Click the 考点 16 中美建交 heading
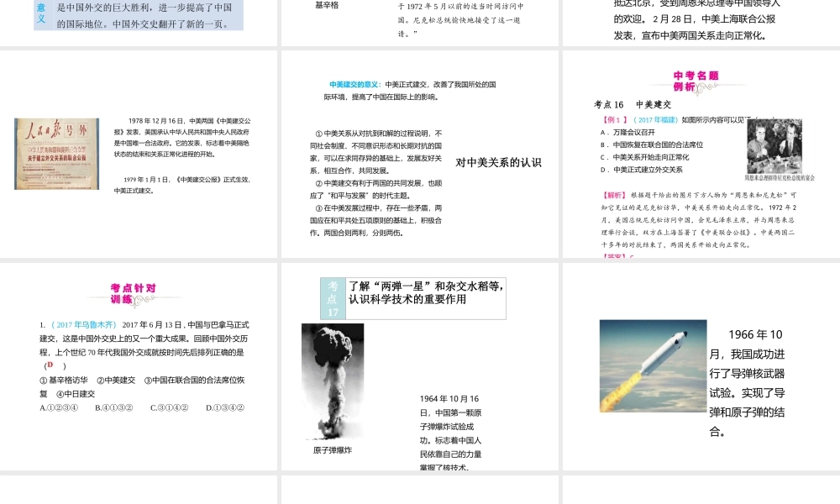The height and width of the screenshot is (504, 840). coord(633,104)
